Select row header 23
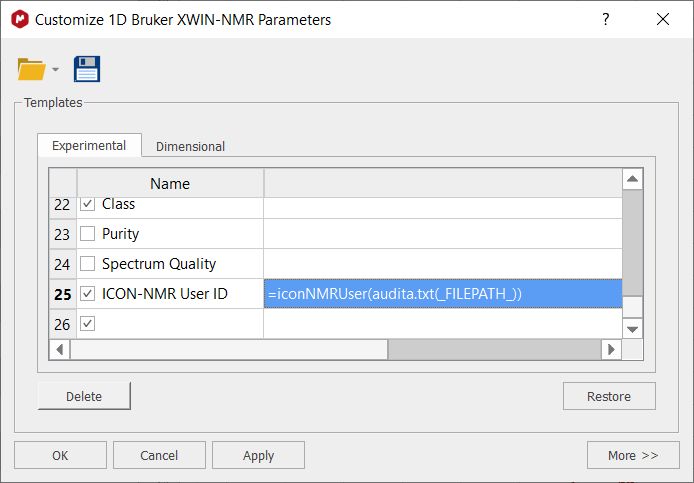 [x=62, y=234]
